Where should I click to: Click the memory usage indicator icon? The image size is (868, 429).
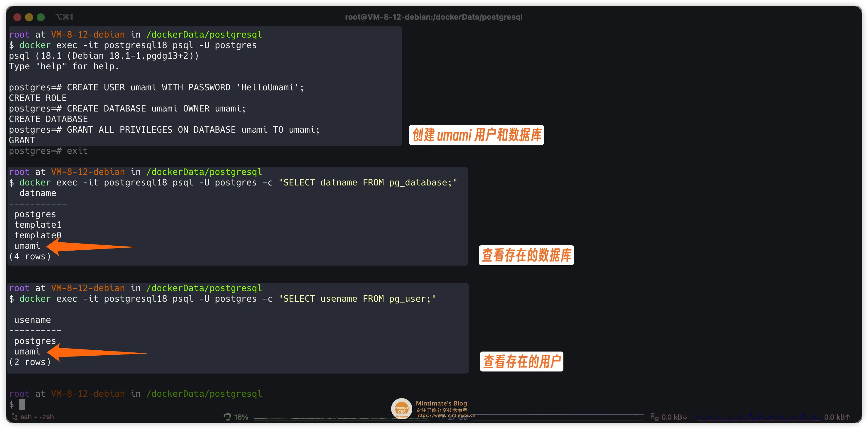pos(441,417)
